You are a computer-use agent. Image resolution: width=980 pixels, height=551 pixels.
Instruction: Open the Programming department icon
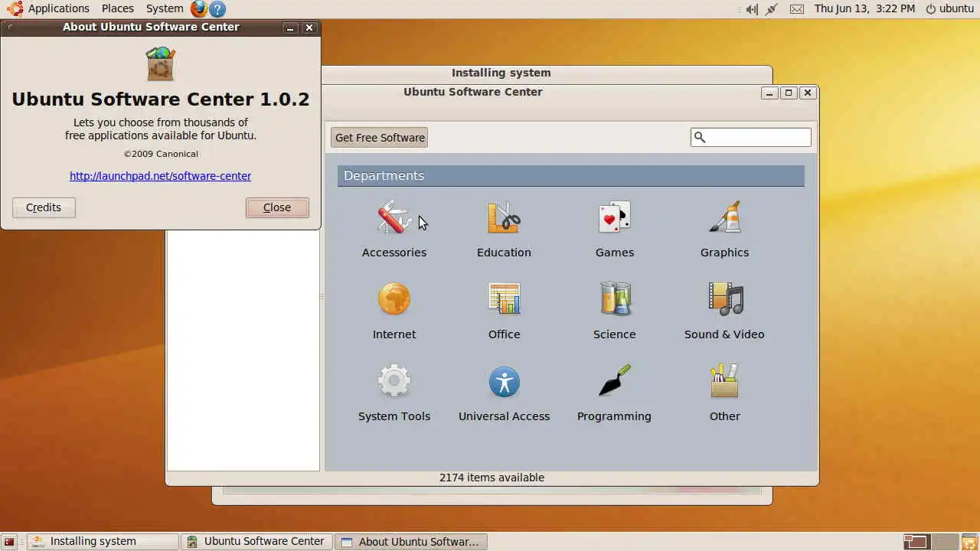tap(614, 381)
